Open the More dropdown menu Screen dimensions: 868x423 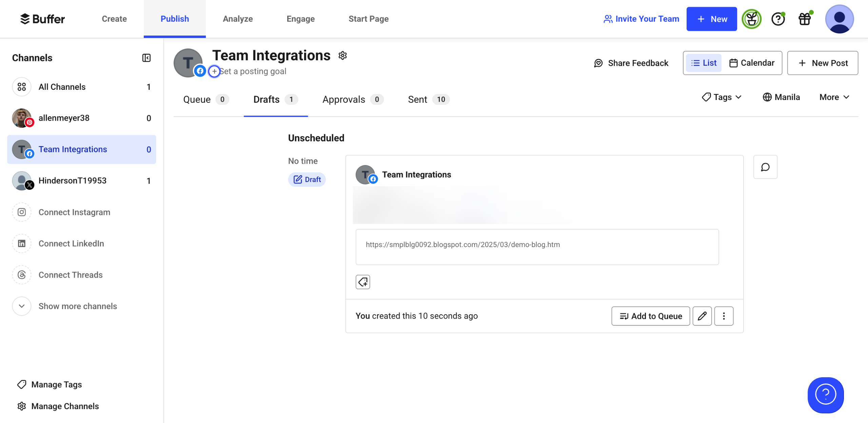click(x=834, y=97)
